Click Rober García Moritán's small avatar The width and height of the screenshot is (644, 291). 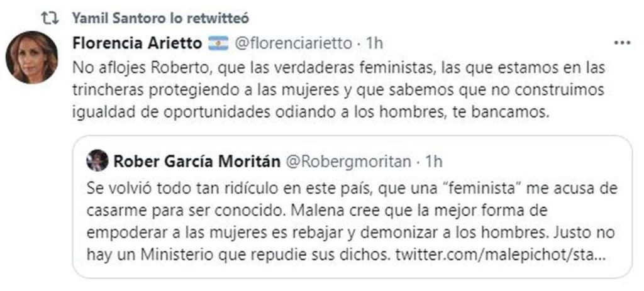[x=97, y=161]
